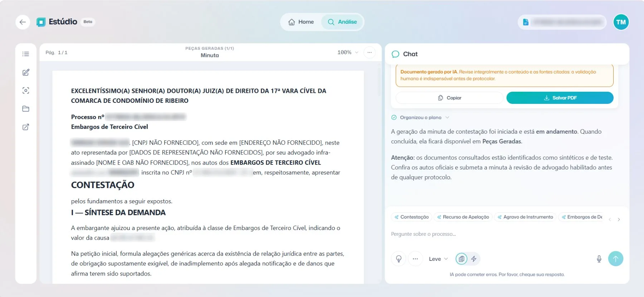Toggle the lightning fast mode icon
This screenshot has height=297, width=644.
click(474, 259)
